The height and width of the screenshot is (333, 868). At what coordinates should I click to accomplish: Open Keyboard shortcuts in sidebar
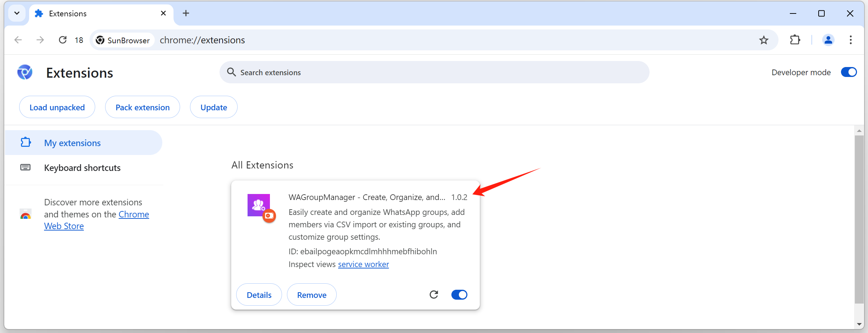(x=82, y=168)
